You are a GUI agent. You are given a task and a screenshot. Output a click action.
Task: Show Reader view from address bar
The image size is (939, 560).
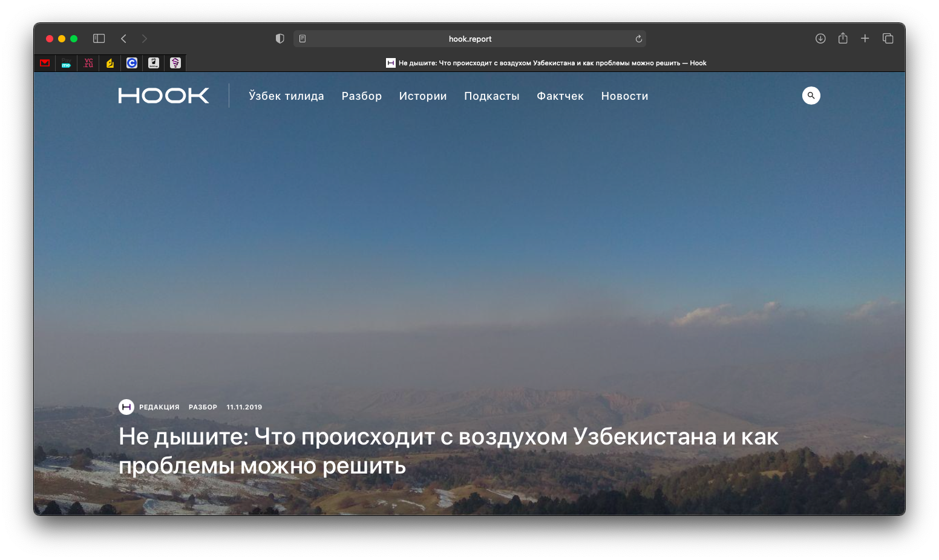coord(303,39)
